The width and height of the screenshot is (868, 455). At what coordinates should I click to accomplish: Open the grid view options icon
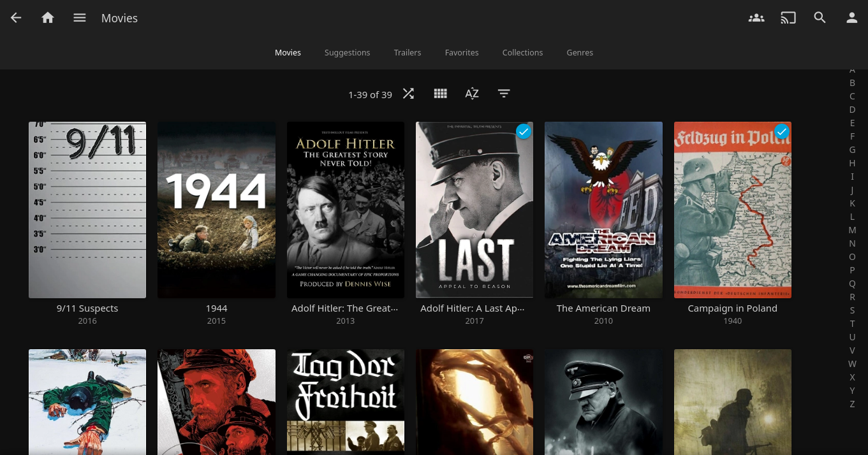tap(440, 94)
